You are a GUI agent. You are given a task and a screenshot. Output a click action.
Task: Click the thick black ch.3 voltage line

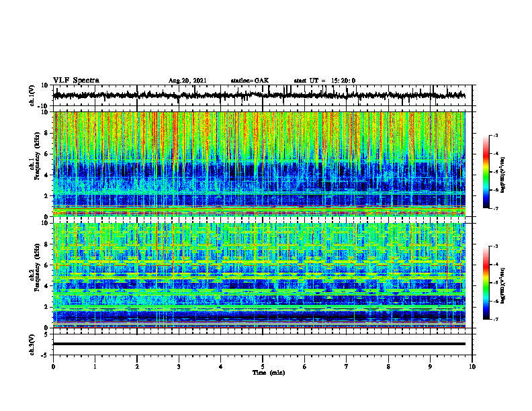click(x=259, y=344)
